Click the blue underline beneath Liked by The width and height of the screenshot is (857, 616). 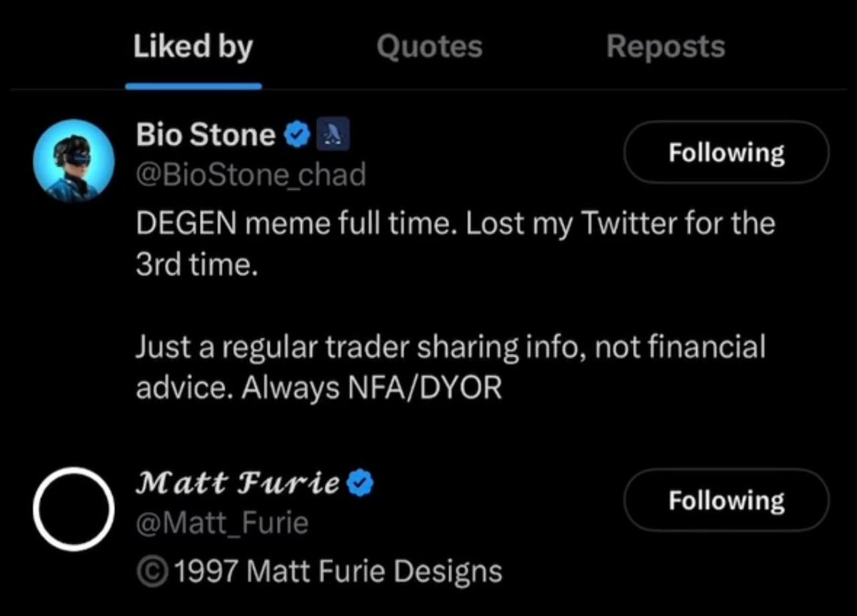coord(194,86)
